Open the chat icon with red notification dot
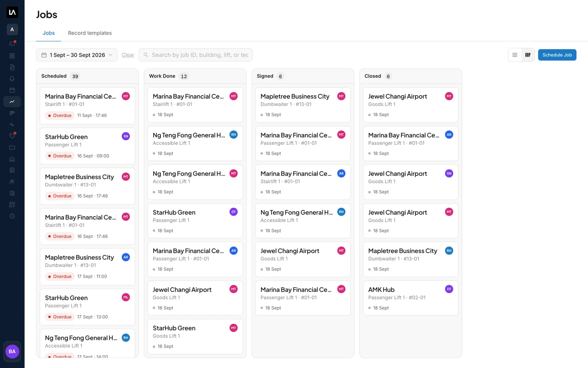 click(x=12, y=44)
